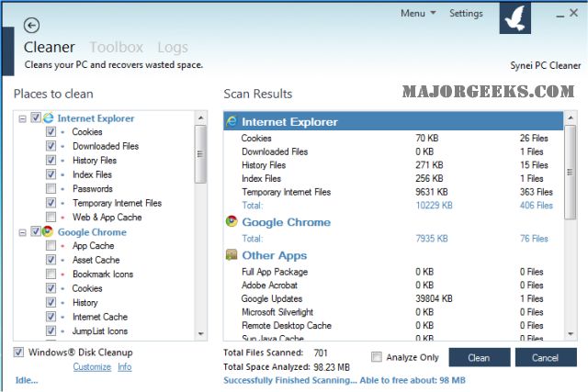Uncheck Downloaded Files checkbox
The width and height of the screenshot is (588, 392).
pyautogui.click(x=51, y=146)
